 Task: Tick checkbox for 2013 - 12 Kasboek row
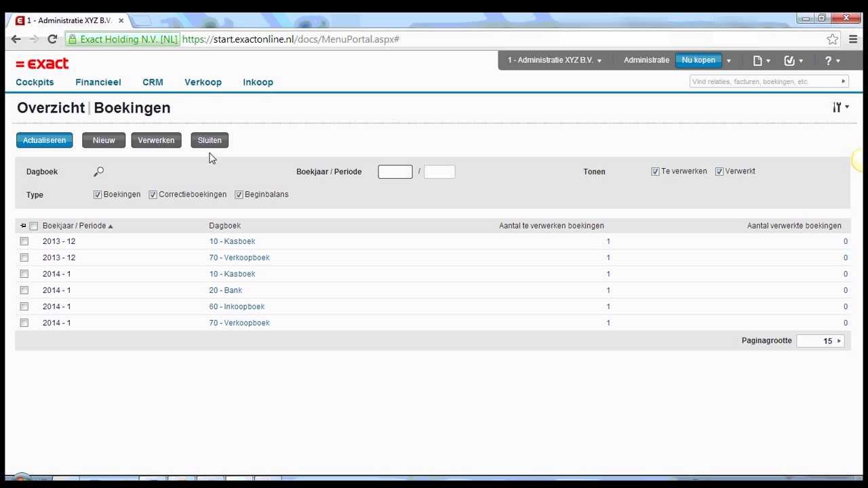[x=24, y=241]
